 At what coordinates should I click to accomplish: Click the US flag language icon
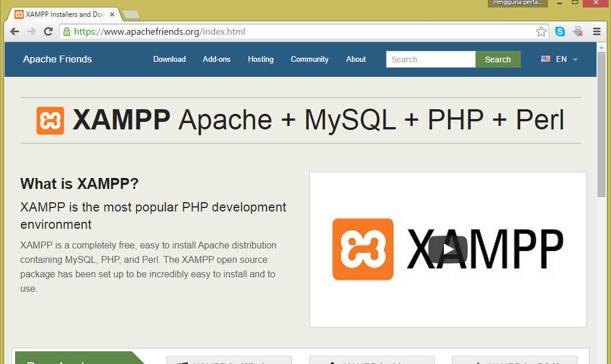pyautogui.click(x=546, y=59)
